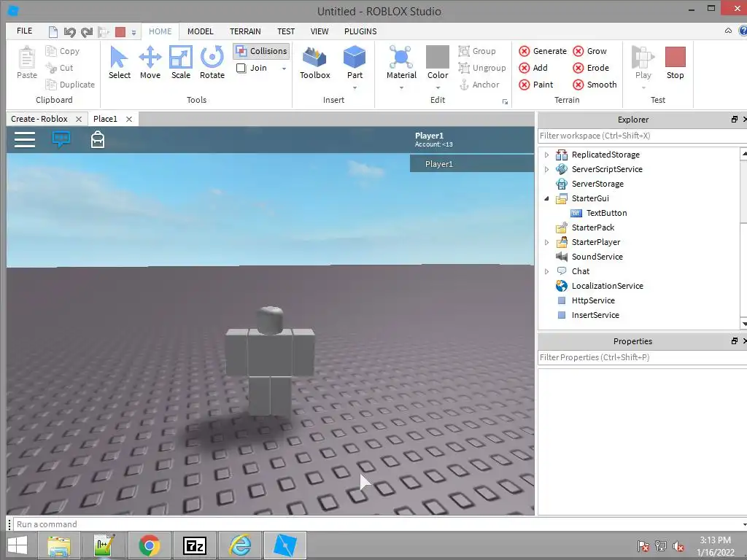Open the Join dropdown arrow

[284, 69]
